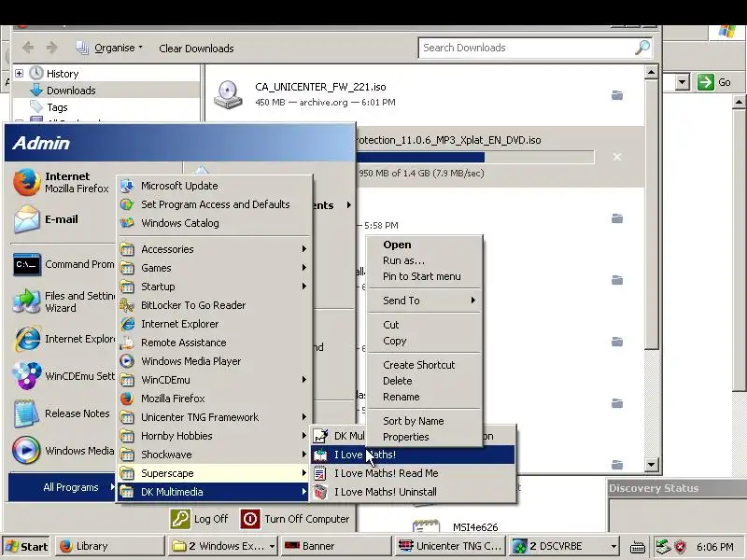Open Release Notes
The height and width of the screenshot is (560, 747).
pos(62,413)
